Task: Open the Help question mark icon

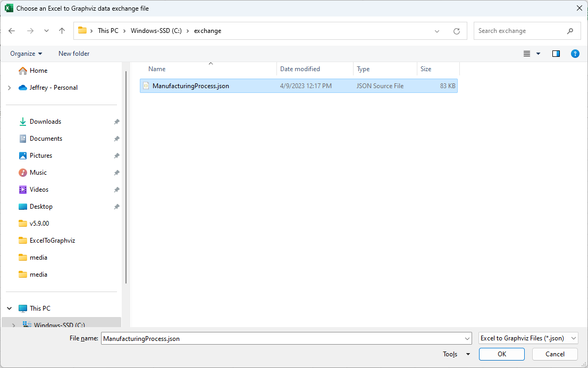Action: pos(575,54)
